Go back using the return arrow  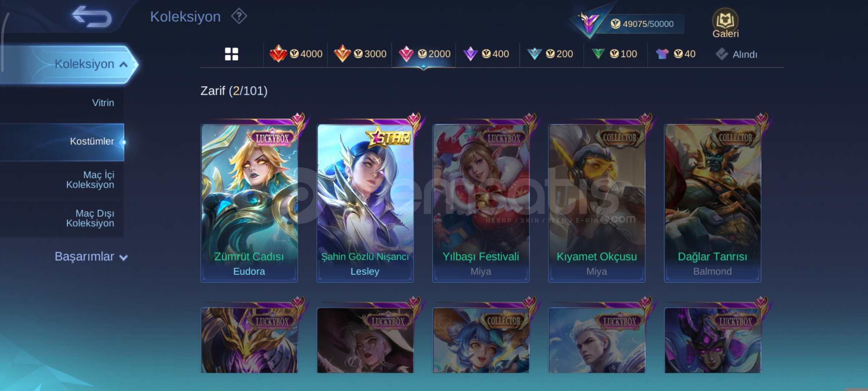92,17
